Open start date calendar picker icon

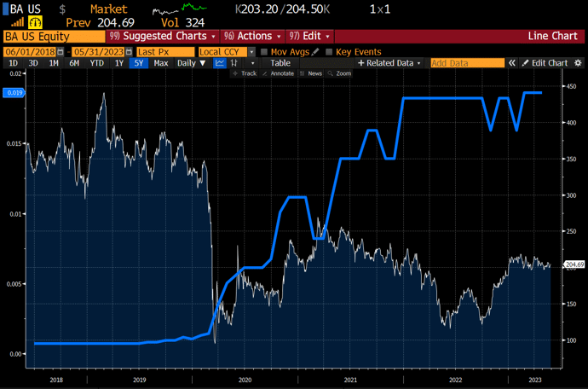pyautogui.click(x=60, y=52)
